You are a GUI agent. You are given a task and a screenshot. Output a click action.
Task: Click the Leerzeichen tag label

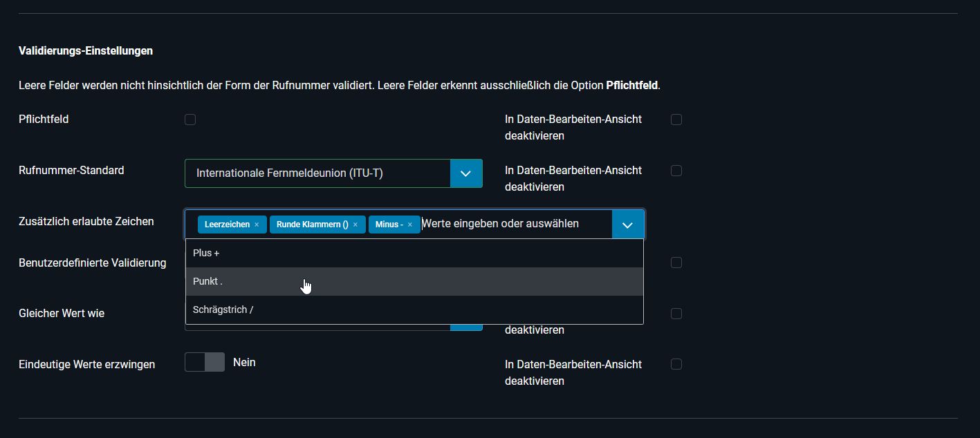227,225
